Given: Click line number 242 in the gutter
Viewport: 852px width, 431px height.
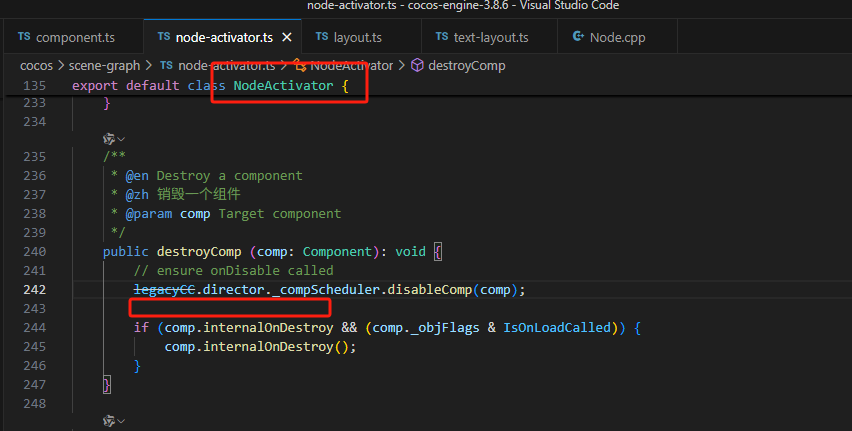Looking at the screenshot, I should point(35,290).
